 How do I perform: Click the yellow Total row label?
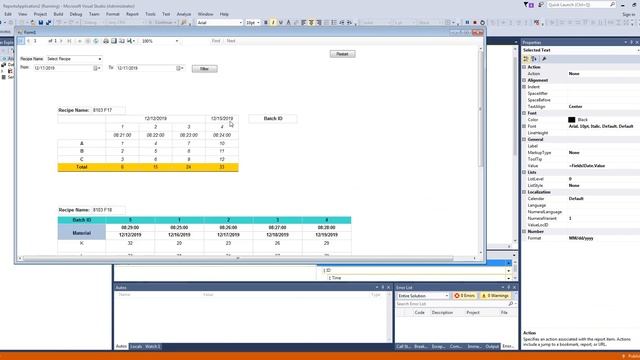82,167
